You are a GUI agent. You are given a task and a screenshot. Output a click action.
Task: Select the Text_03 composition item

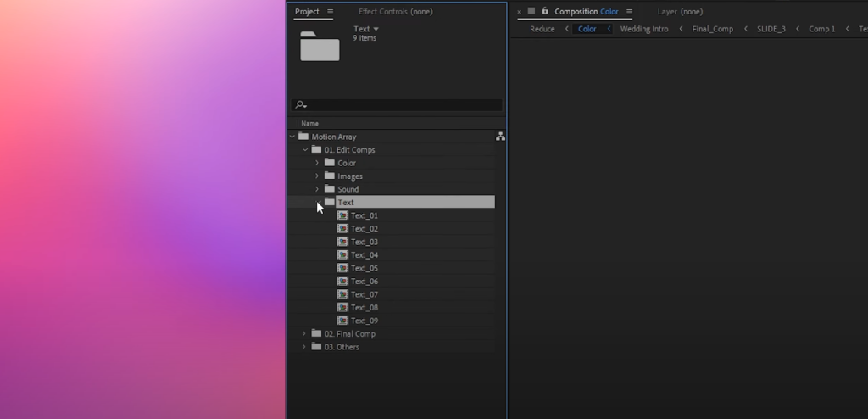[x=364, y=242]
